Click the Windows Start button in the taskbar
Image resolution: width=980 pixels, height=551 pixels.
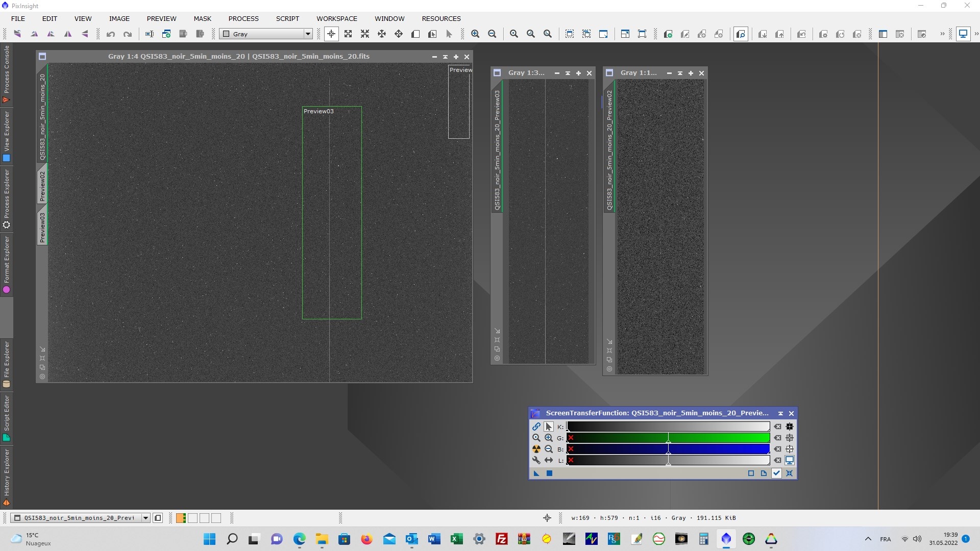[x=209, y=539]
